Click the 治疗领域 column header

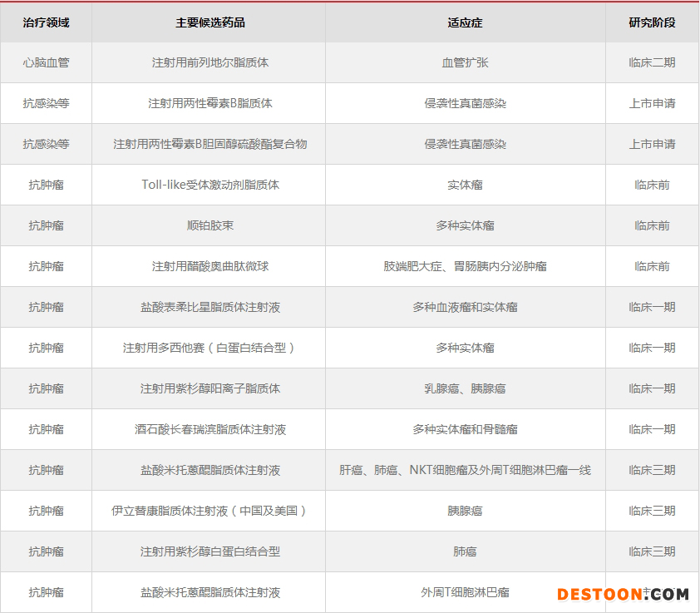click(x=46, y=22)
